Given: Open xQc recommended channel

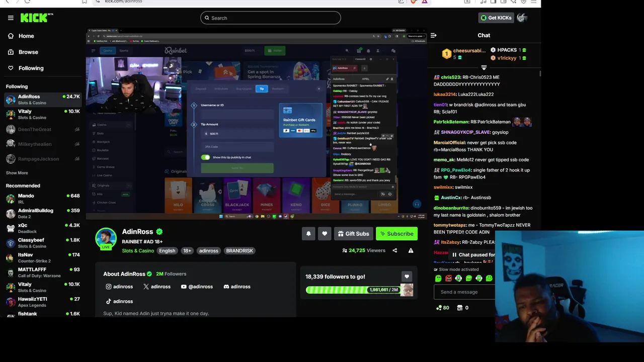Looking at the screenshot, I should coord(43,228).
